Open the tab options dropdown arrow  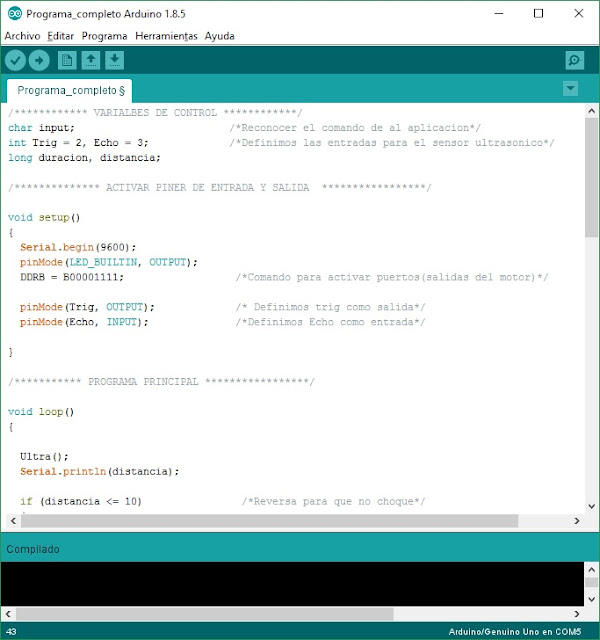[x=570, y=88]
